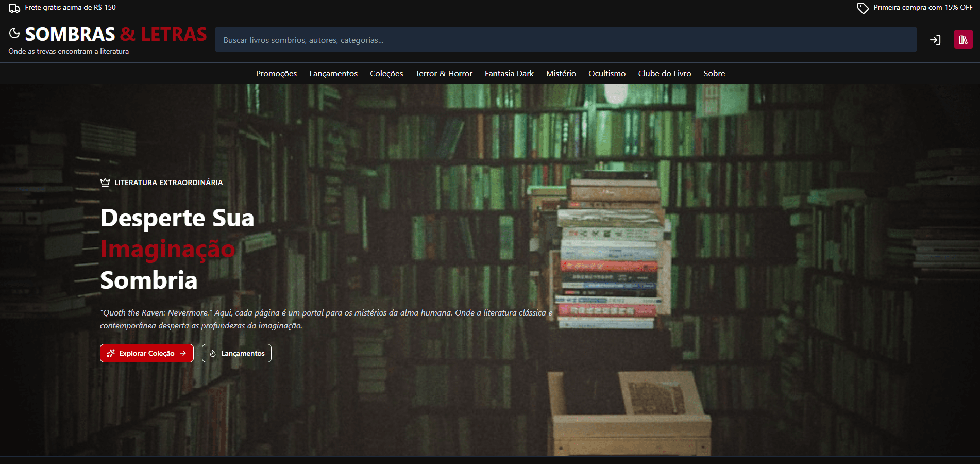The width and height of the screenshot is (980, 464).
Task: Open the red library books icon
Action: click(963, 40)
